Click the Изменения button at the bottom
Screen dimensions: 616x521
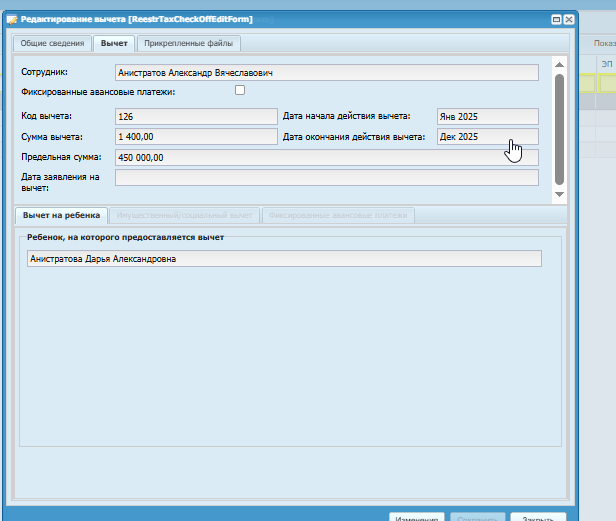point(417,517)
